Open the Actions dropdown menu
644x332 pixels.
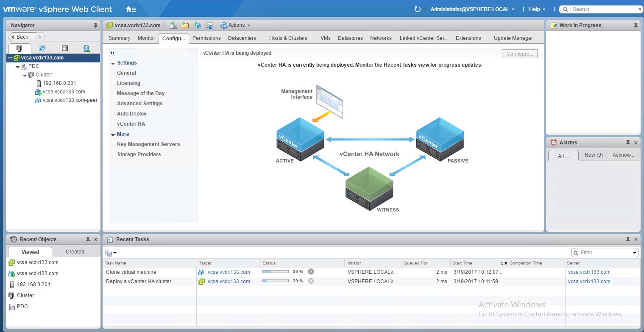[x=235, y=25]
